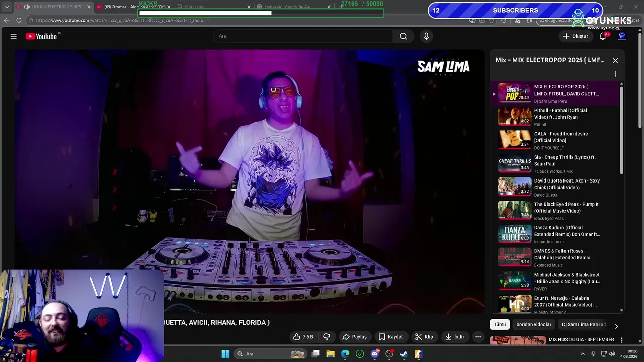Select the Dj Sam Lima Peru chip
Image resolution: width=644 pixels, height=362 pixels.
[x=584, y=324]
